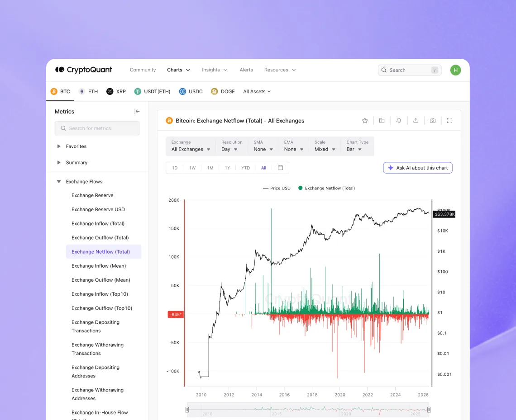The width and height of the screenshot is (516, 420).
Task: Favorite this chart with star icon
Action: point(365,121)
